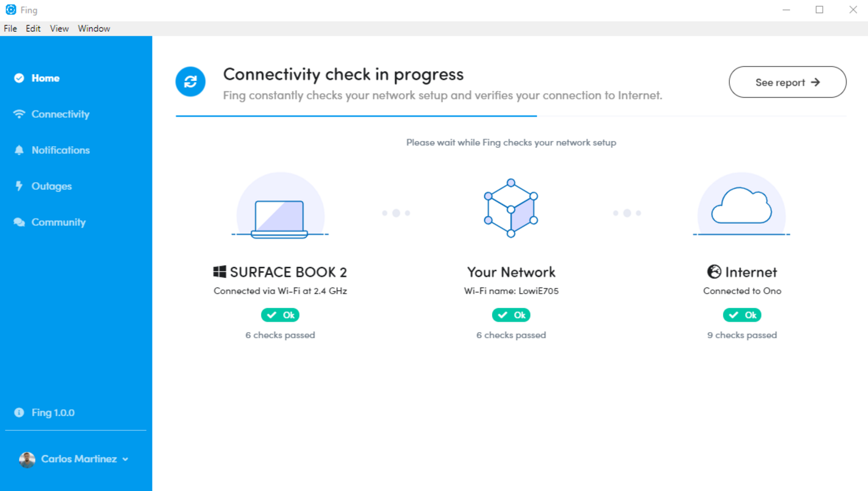Click the Carlos Martinez profile photo
This screenshot has height=491, width=868.
click(x=26, y=459)
